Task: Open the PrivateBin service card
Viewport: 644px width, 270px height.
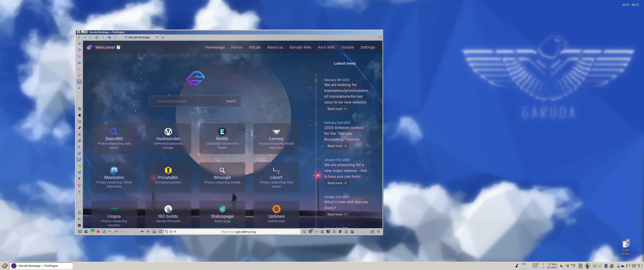Action: [168, 177]
